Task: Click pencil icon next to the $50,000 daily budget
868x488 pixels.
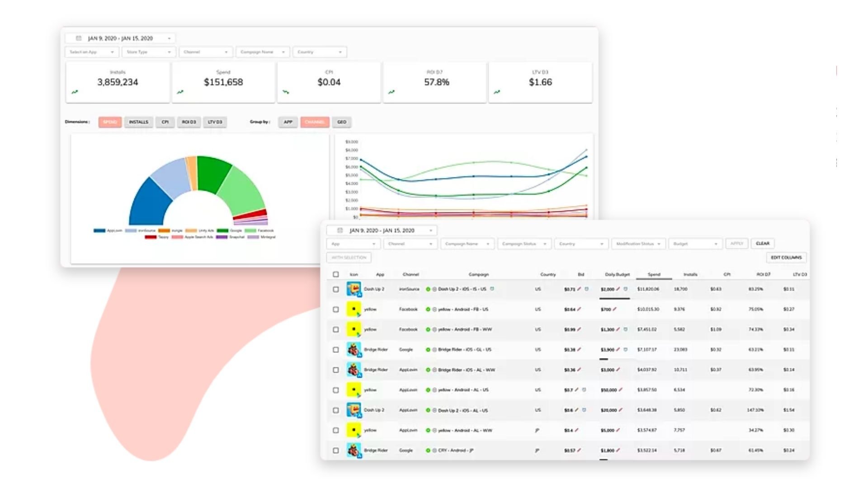Action: [x=621, y=390]
